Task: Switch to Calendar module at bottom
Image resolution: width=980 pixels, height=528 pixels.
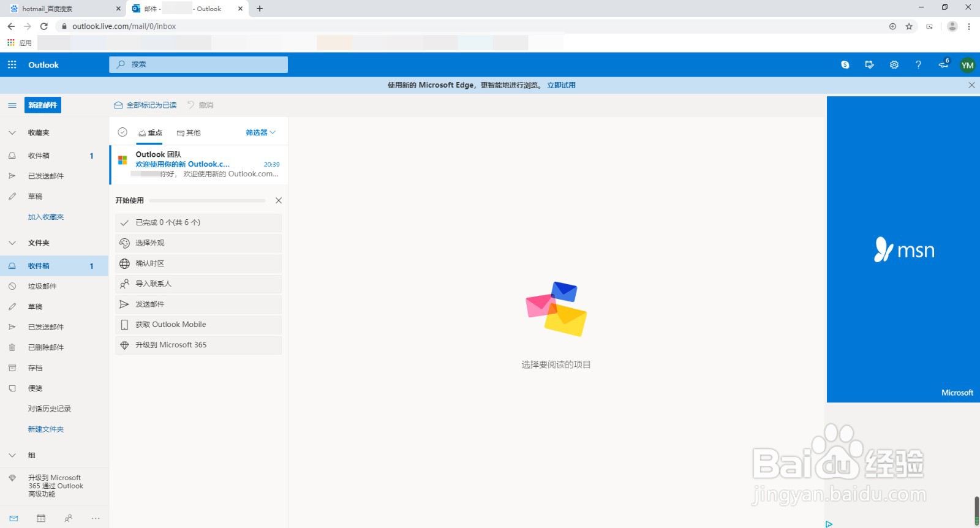Action: [41, 518]
